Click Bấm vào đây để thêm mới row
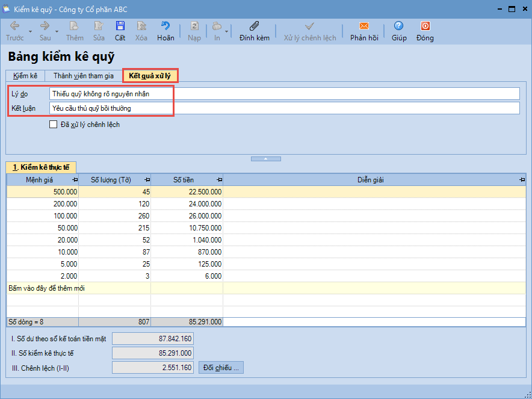The image size is (532, 399). [x=47, y=288]
